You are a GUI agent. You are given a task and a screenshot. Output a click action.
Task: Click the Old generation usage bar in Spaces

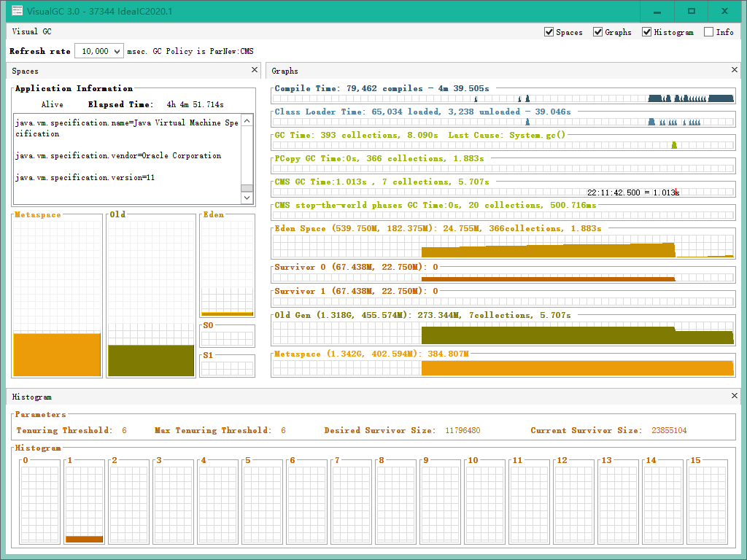(151, 360)
